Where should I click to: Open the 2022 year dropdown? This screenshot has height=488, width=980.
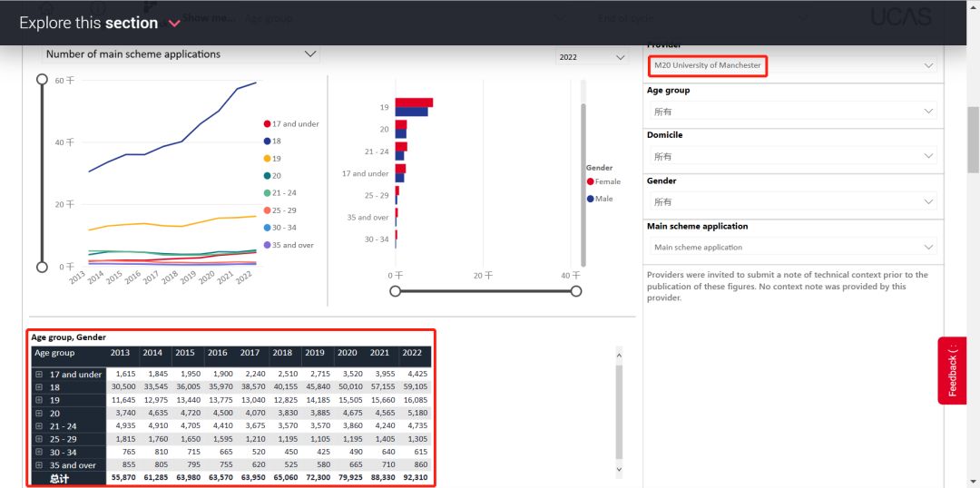(x=592, y=57)
